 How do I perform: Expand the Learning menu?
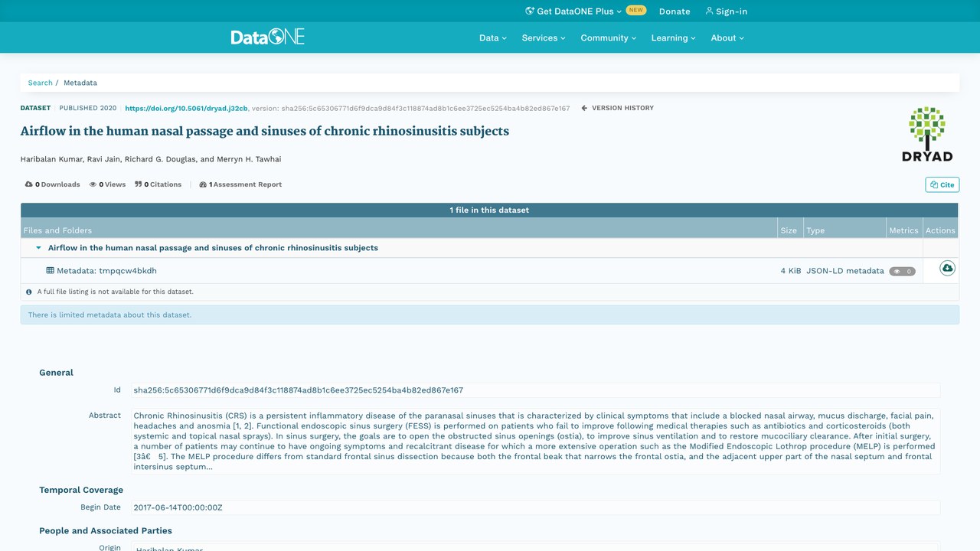pyautogui.click(x=674, y=37)
